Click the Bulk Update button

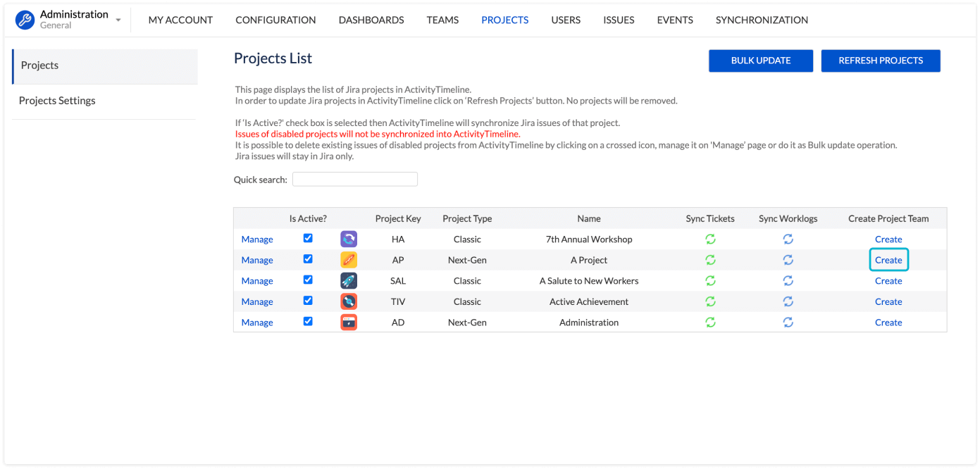[761, 61]
